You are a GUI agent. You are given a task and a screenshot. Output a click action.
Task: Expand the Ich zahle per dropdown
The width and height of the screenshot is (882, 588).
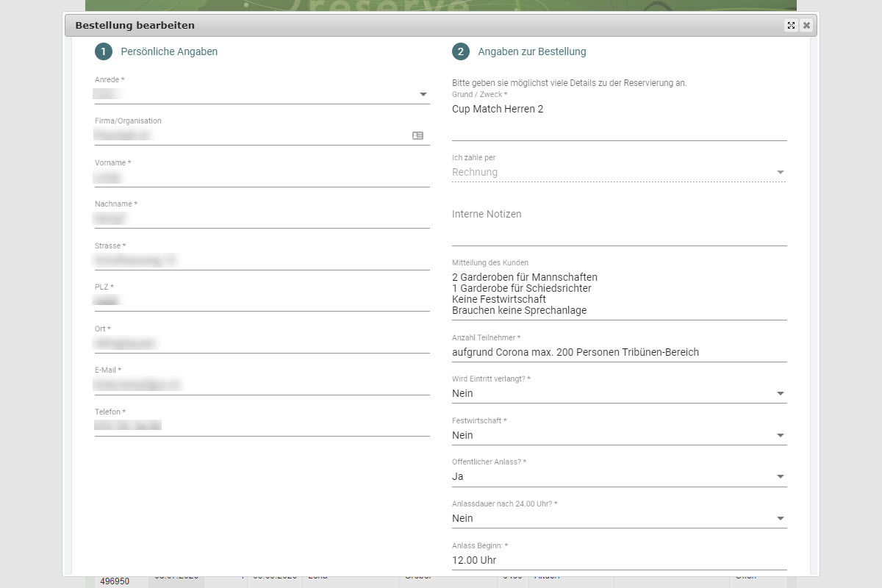[780, 173]
